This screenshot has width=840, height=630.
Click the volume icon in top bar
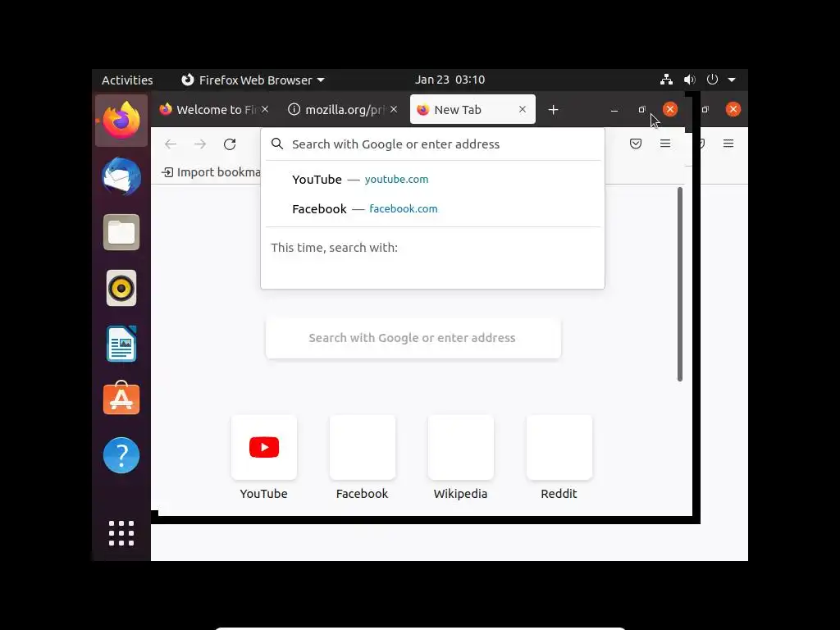click(x=689, y=80)
